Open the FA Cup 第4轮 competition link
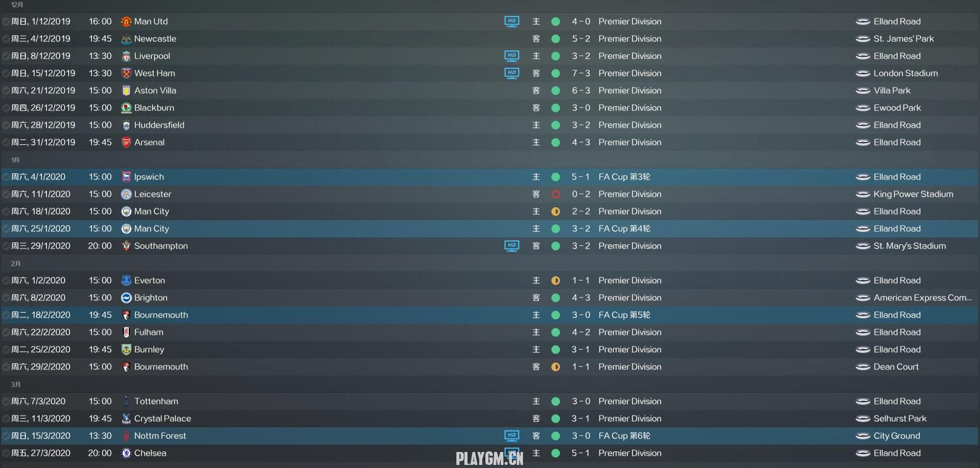The height and width of the screenshot is (468, 980). [x=624, y=229]
